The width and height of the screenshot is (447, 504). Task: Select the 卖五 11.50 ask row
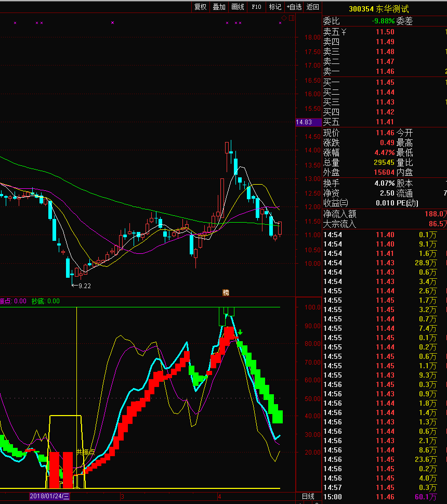click(385, 32)
